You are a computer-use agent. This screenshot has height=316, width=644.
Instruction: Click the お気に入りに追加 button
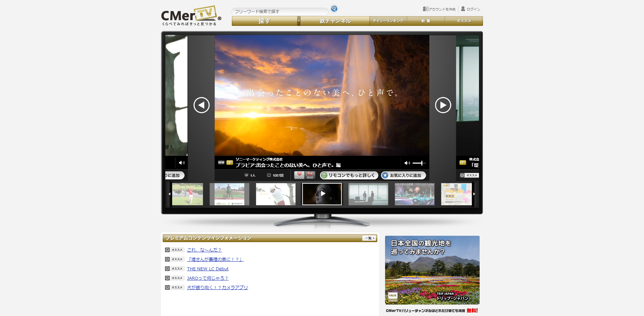[404, 175]
